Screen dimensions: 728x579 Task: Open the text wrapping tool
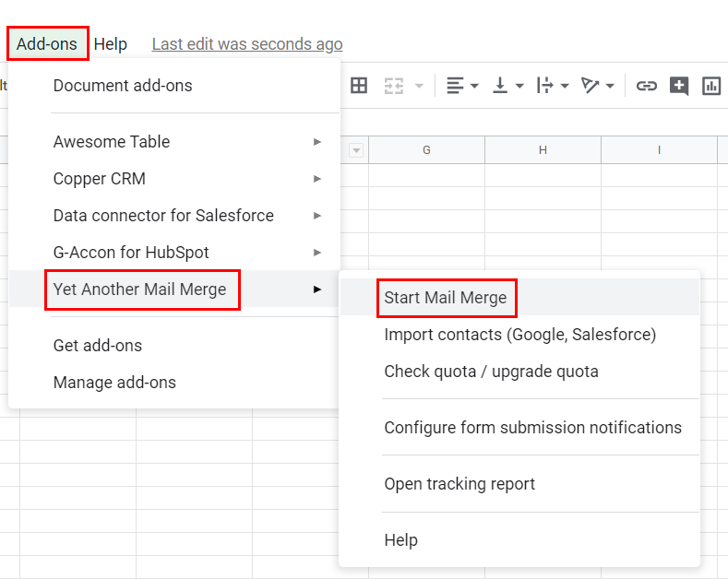pos(552,86)
